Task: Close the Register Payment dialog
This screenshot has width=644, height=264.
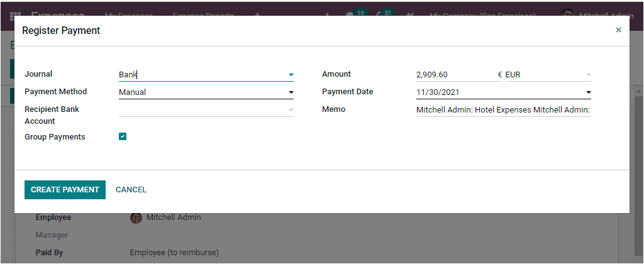Action: [x=618, y=30]
